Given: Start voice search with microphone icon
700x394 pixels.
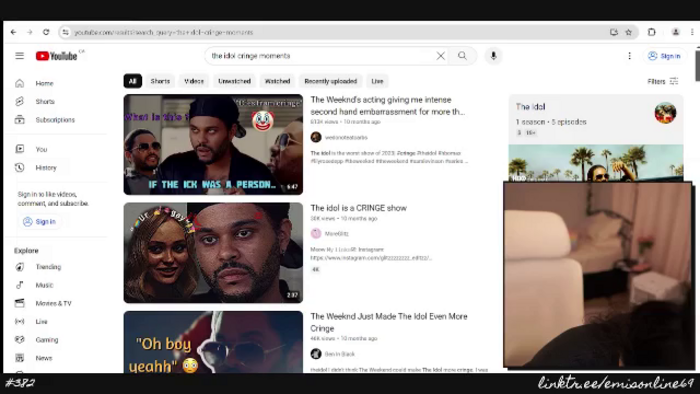Looking at the screenshot, I should tap(493, 56).
